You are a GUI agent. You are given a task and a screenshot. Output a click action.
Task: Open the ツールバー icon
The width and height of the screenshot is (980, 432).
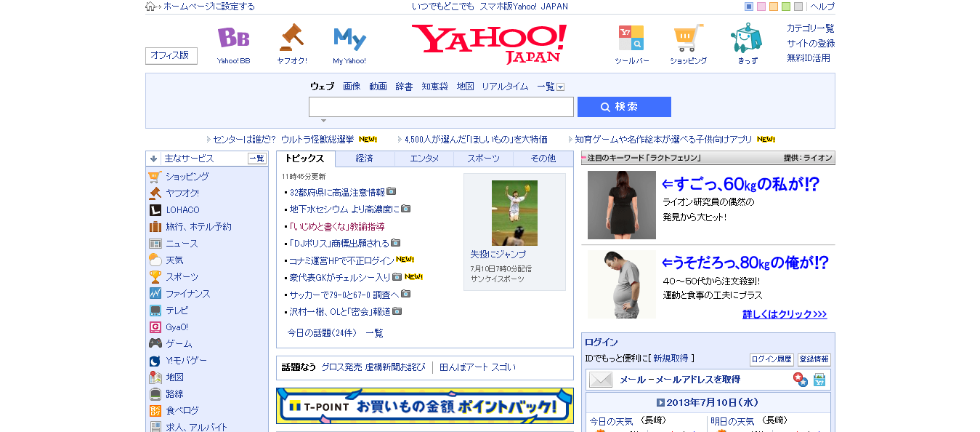click(x=631, y=38)
